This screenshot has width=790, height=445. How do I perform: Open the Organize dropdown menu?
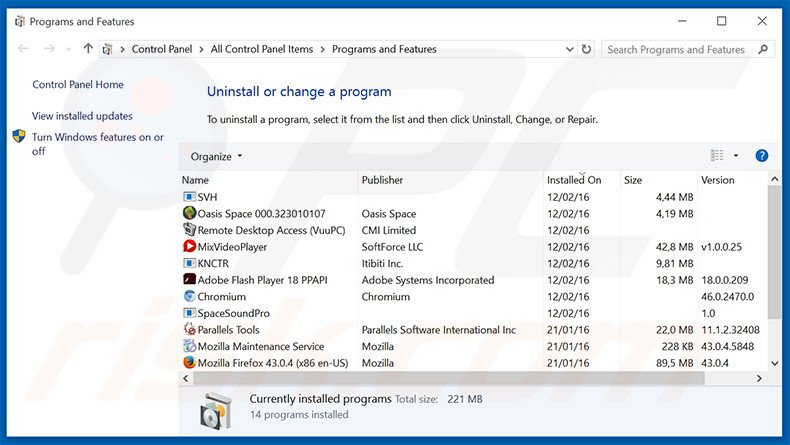[216, 156]
